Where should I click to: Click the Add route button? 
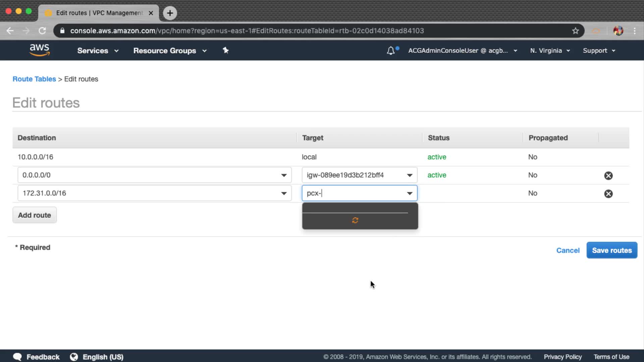(35, 215)
